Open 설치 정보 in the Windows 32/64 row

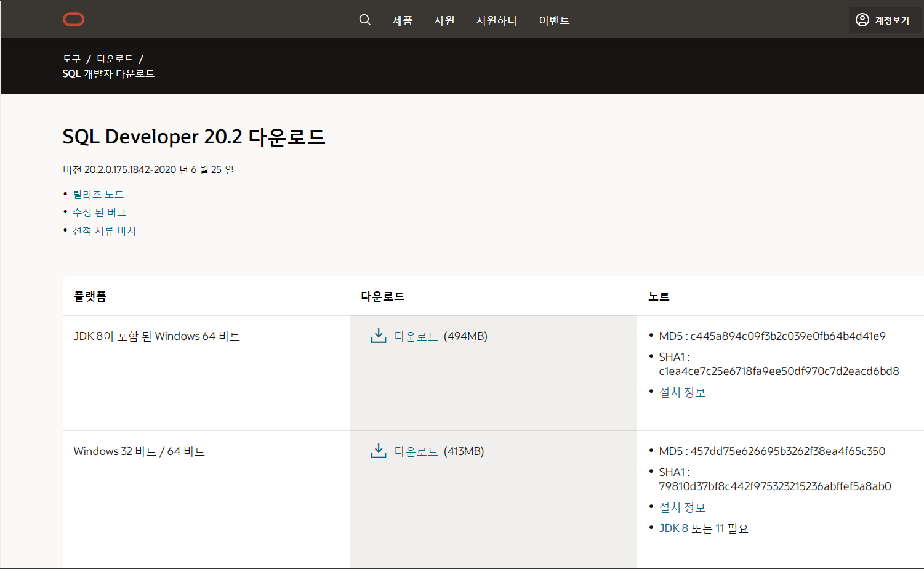click(x=682, y=507)
